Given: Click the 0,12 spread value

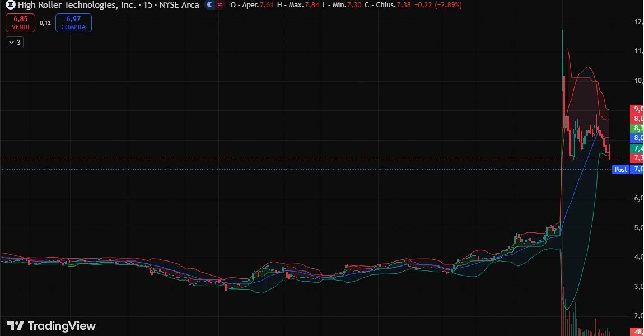Looking at the screenshot, I should 45,23.
